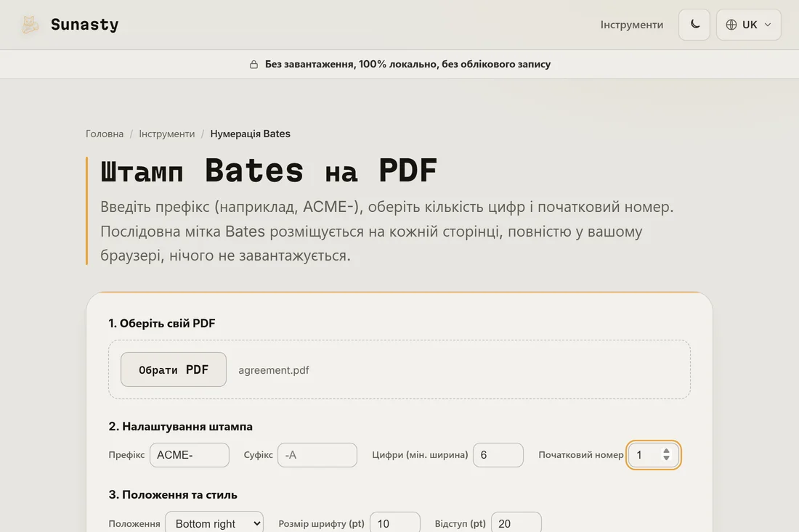
Task: Click the 2. Налаштування штампа label
Action: [x=180, y=427]
